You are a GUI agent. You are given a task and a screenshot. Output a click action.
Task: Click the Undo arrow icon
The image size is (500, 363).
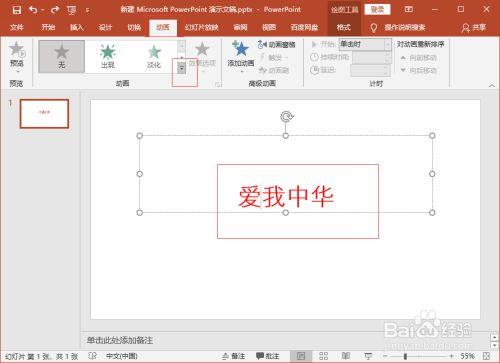(33, 10)
